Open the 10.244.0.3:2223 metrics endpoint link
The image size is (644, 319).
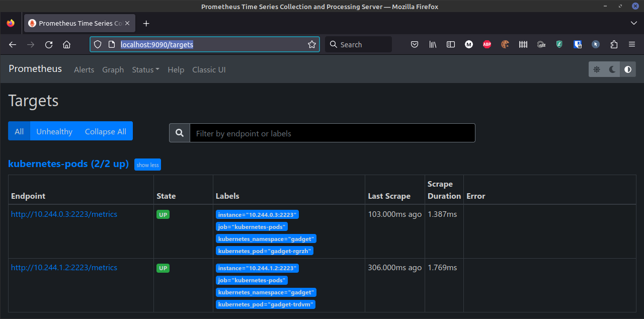click(x=64, y=214)
